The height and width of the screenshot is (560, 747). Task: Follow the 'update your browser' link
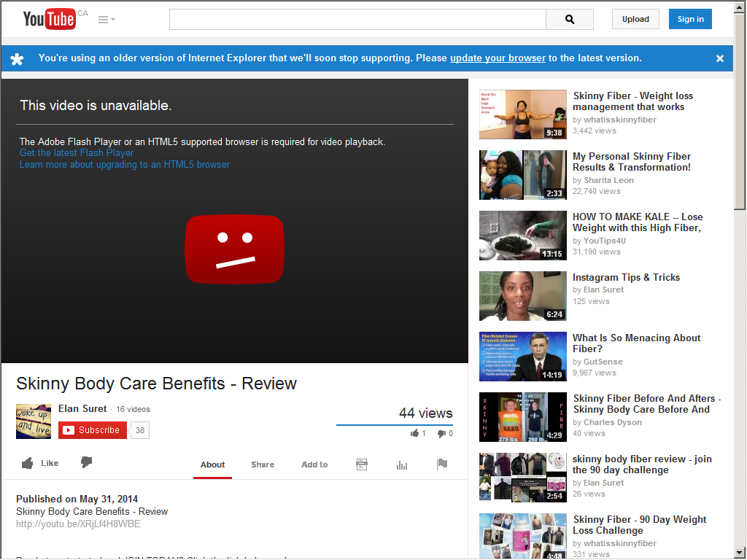pyautogui.click(x=498, y=58)
